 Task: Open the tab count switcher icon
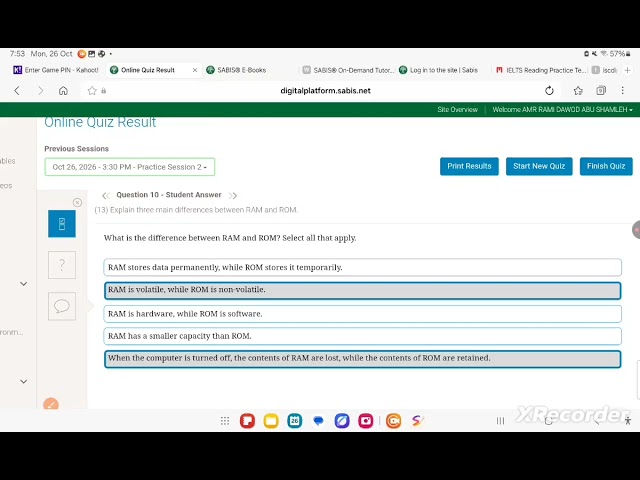[x=601, y=91]
